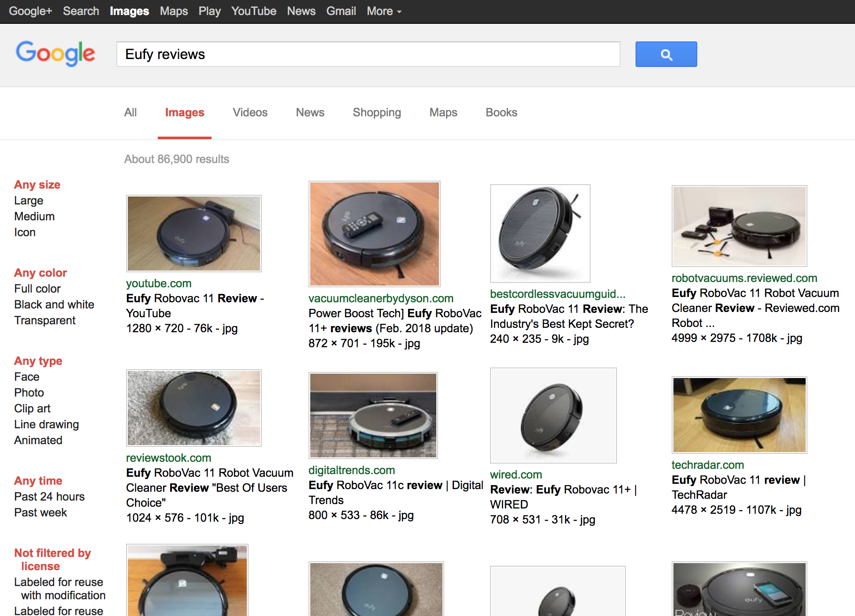Filter by Medium size

tap(34, 216)
